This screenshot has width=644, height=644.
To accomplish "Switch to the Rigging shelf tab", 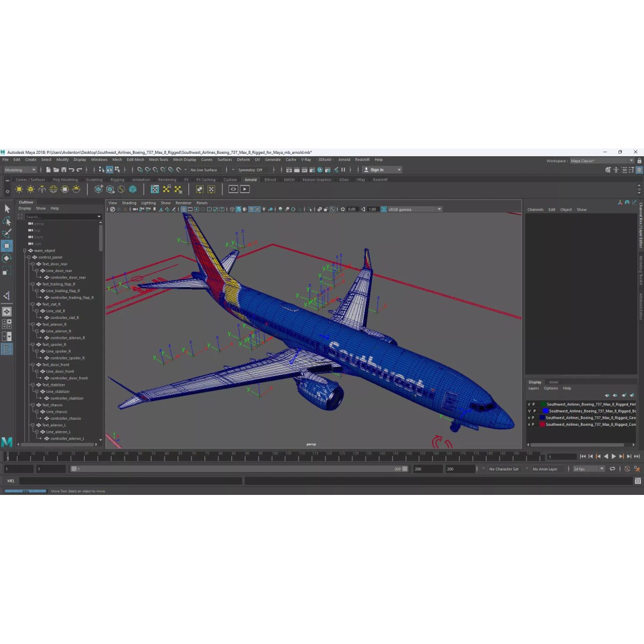I will point(117,179).
